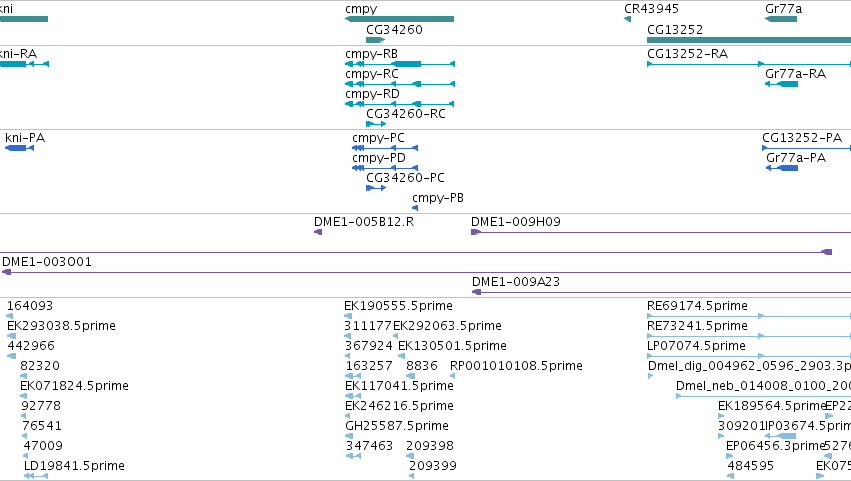Click LD19841.5prime EST label
Screen dimensions: 851x481
74,466
